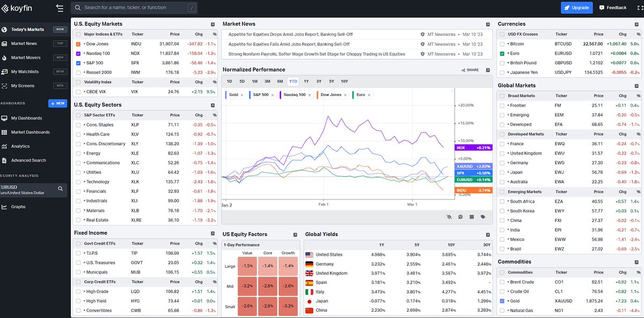Open Market Dashboards in the sidebar
644x318 pixels.
34,132
